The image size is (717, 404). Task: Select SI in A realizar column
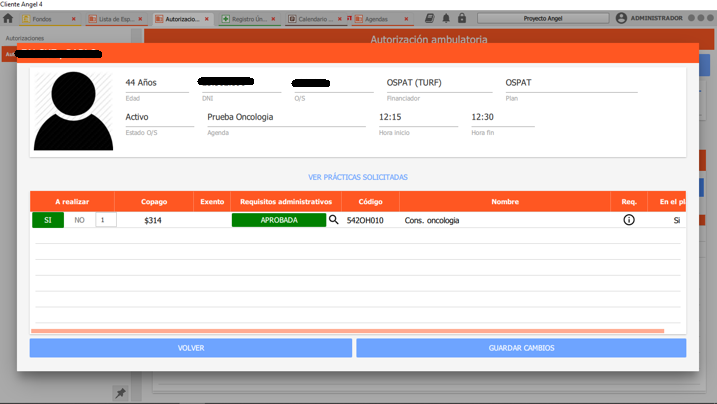tap(47, 220)
